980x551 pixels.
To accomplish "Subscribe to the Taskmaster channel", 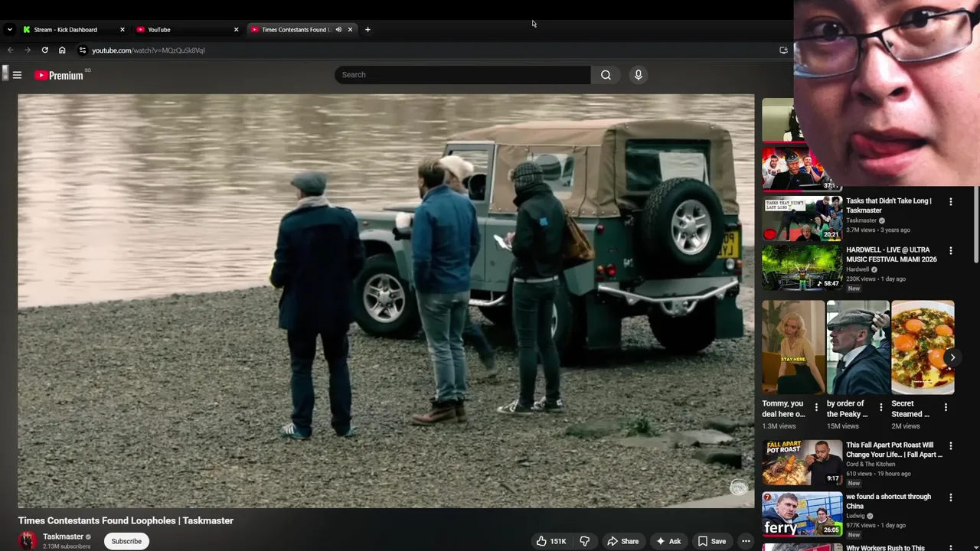I will [126, 541].
